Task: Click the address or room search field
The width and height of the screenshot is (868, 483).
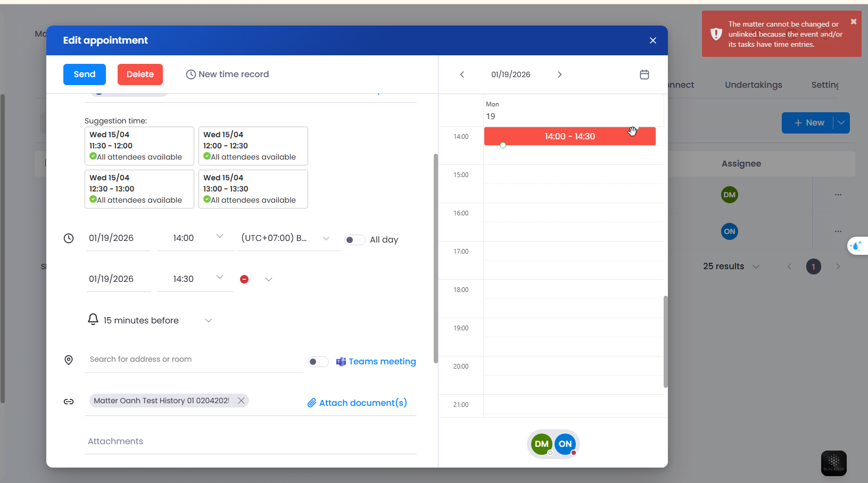Action: (193, 360)
